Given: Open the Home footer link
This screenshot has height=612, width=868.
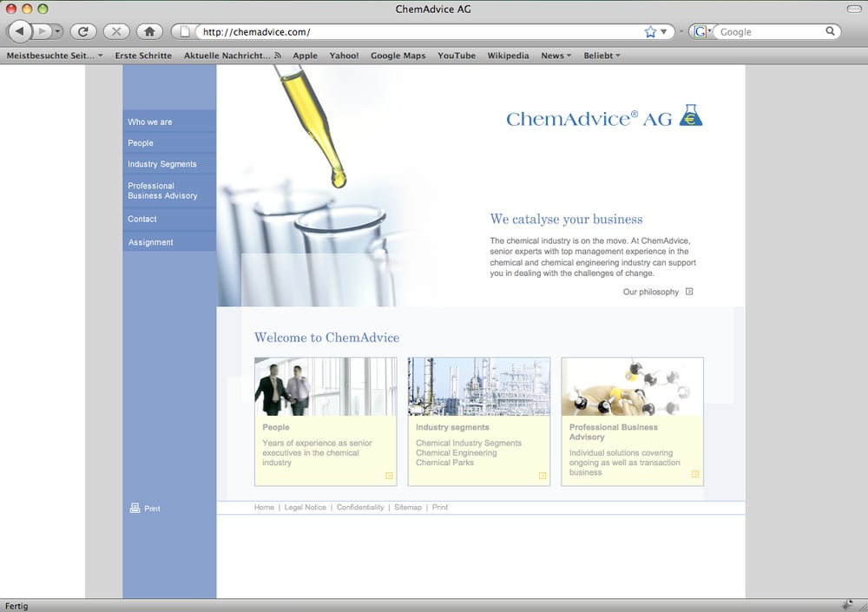Looking at the screenshot, I should click(x=264, y=507).
